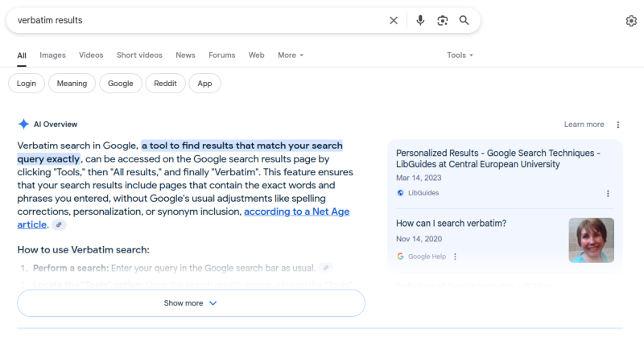Open search by image camera icon
The image size is (644, 341).
coord(442,21)
